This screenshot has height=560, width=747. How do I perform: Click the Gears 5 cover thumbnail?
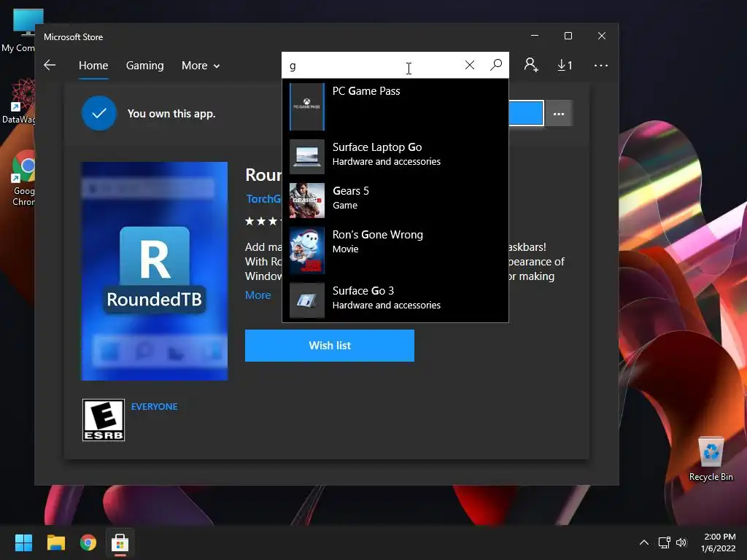coord(307,201)
